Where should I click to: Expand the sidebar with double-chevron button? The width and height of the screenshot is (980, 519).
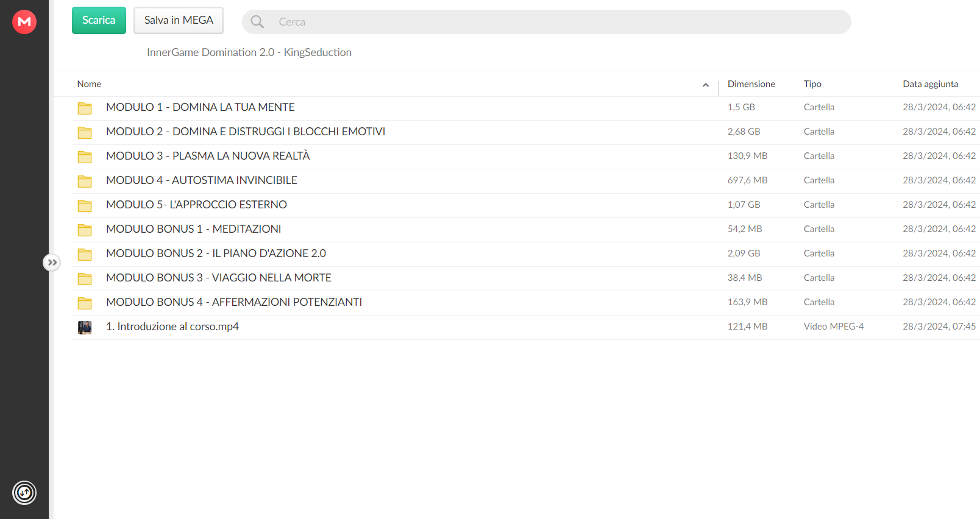coord(52,263)
